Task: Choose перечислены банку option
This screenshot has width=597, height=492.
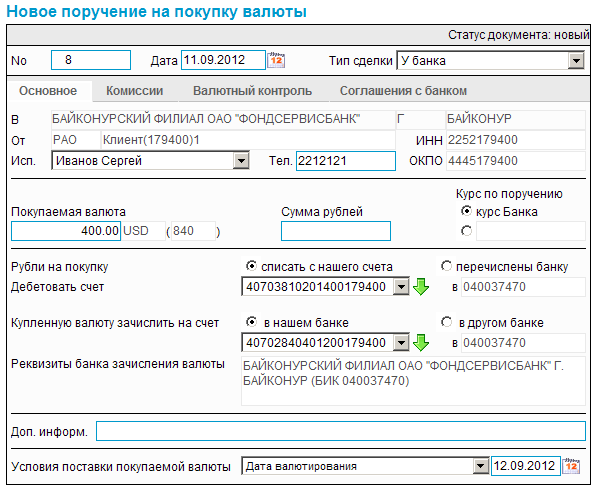Action: [446, 266]
